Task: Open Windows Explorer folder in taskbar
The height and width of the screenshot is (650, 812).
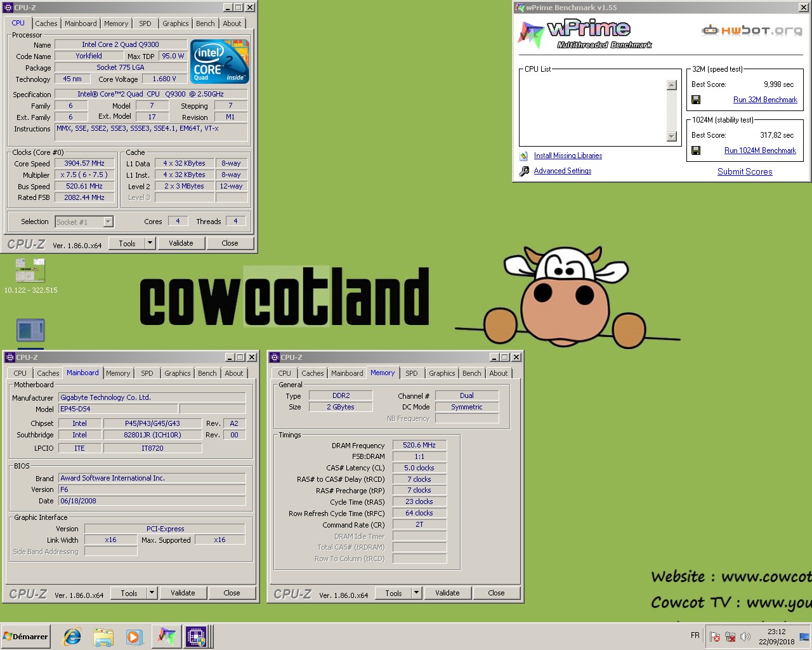Action: coord(103,637)
